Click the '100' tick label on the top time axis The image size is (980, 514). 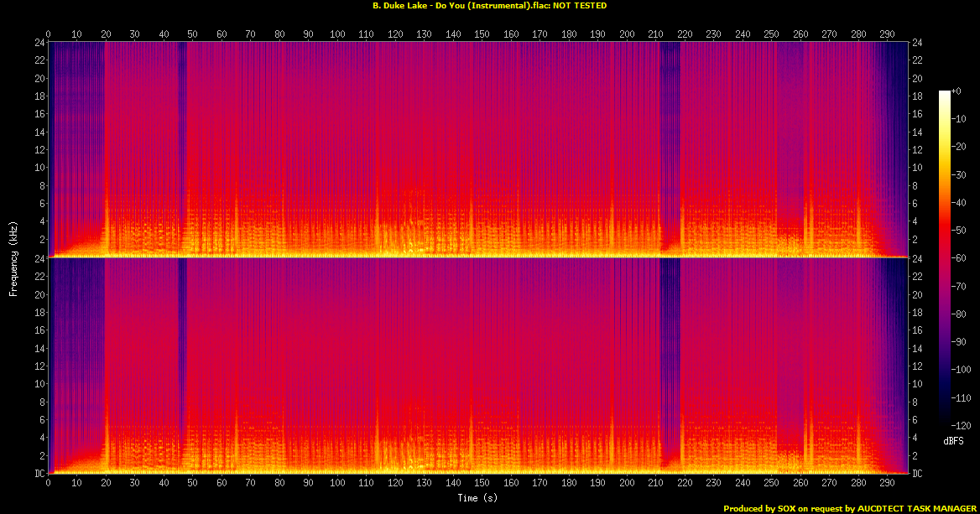coord(337,34)
